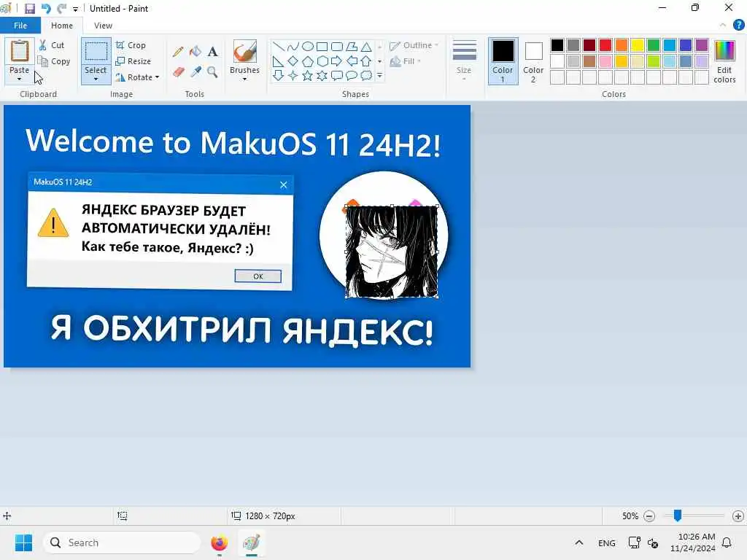Image resolution: width=747 pixels, height=560 pixels.
Task: Choose the Diamond shape
Action: click(x=293, y=61)
